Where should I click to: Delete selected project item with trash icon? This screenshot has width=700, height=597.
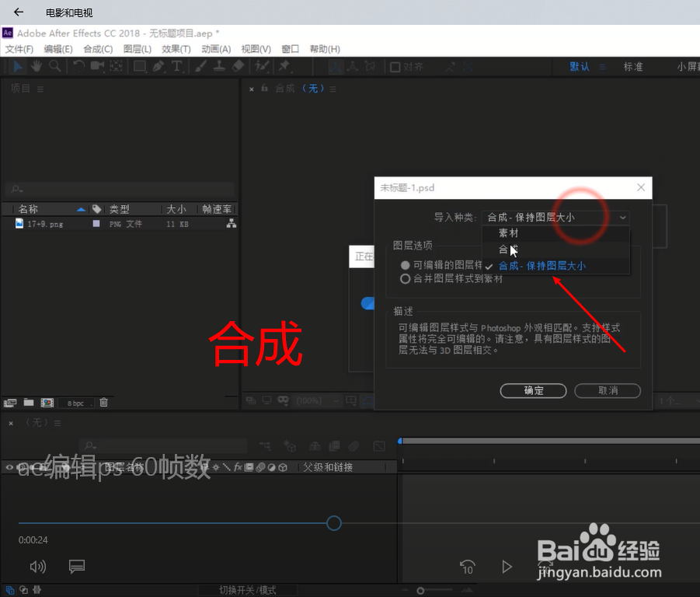click(x=103, y=403)
